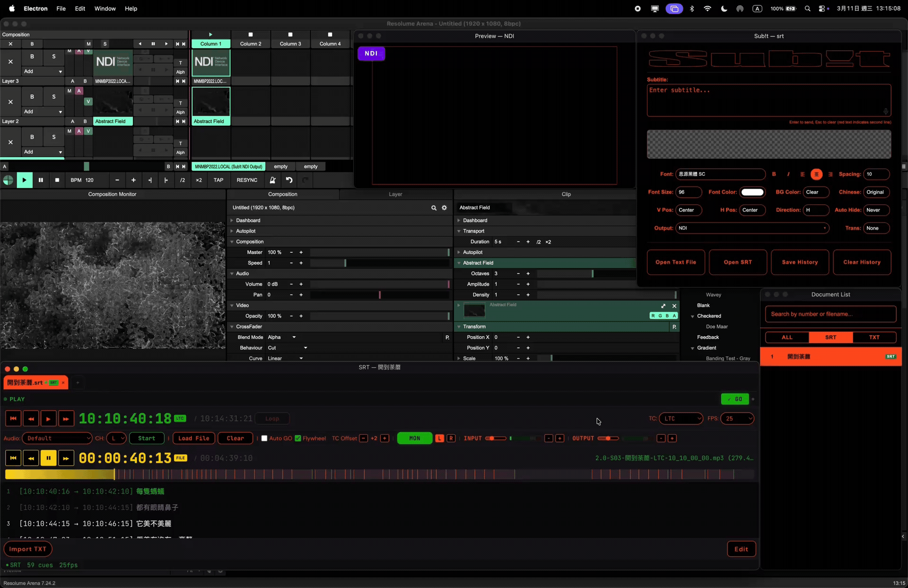The height and width of the screenshot is (588, 908).
Task: Select the left-align text icon in subtitle settings
Action: coord(803,174)
